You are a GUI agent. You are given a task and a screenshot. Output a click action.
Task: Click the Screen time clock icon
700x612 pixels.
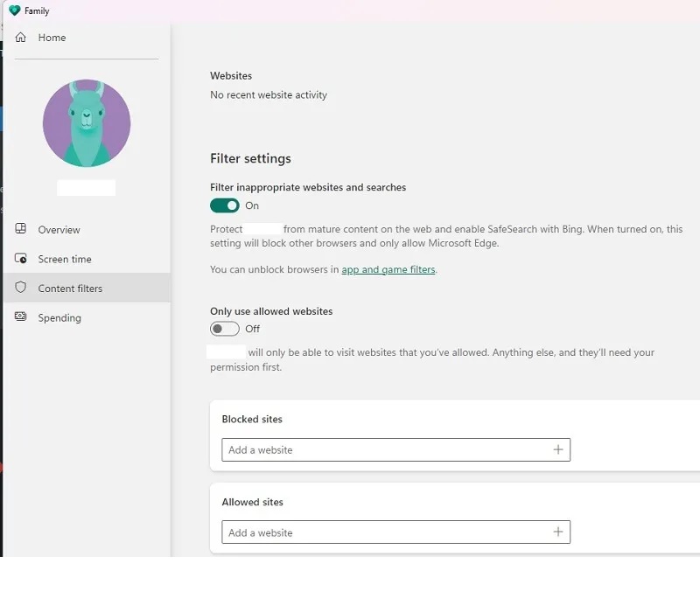21,259
